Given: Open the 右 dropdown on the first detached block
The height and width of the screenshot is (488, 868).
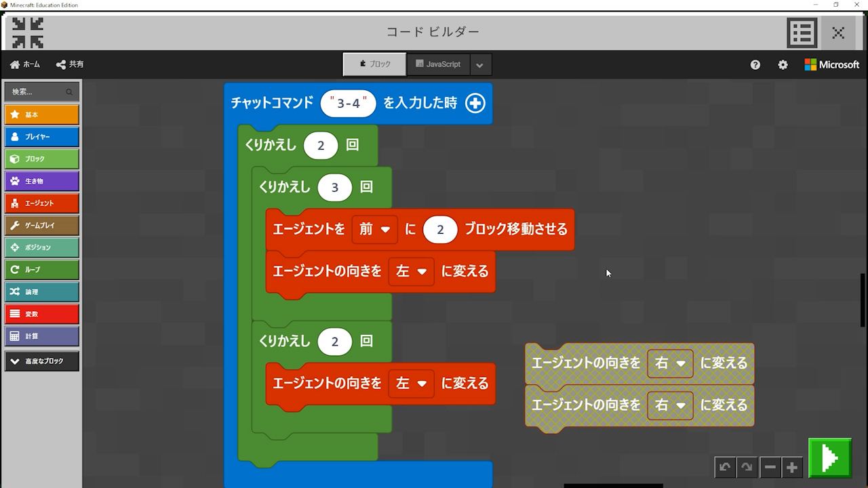Looking at the screenshot, I should click(670, 363).
